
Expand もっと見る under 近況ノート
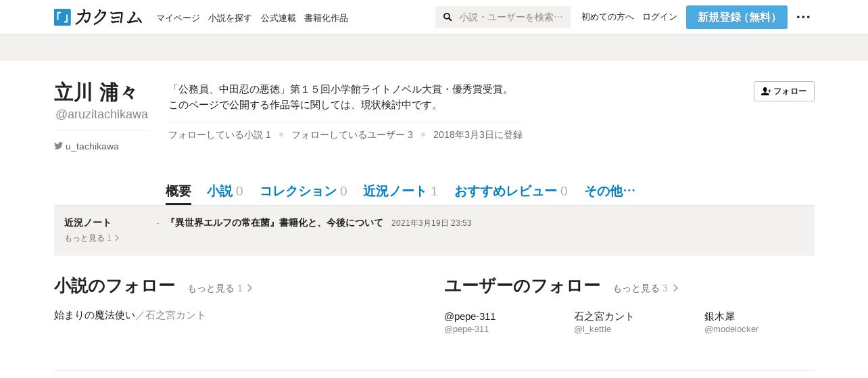91,238
